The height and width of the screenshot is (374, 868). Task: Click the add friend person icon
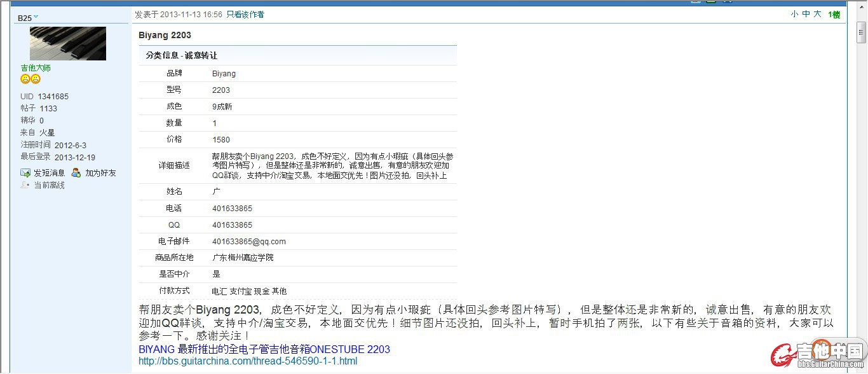click(76, 173)
